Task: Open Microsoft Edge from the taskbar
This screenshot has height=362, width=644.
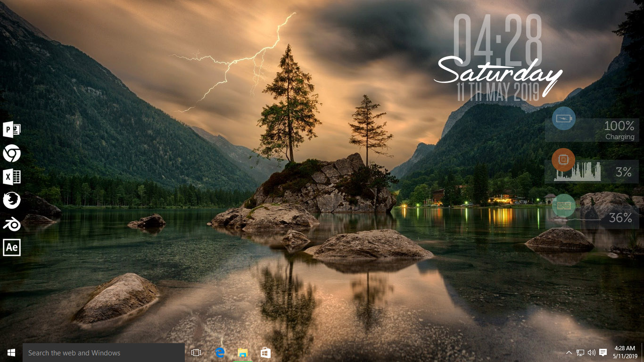Action: (x=220, y=352)
